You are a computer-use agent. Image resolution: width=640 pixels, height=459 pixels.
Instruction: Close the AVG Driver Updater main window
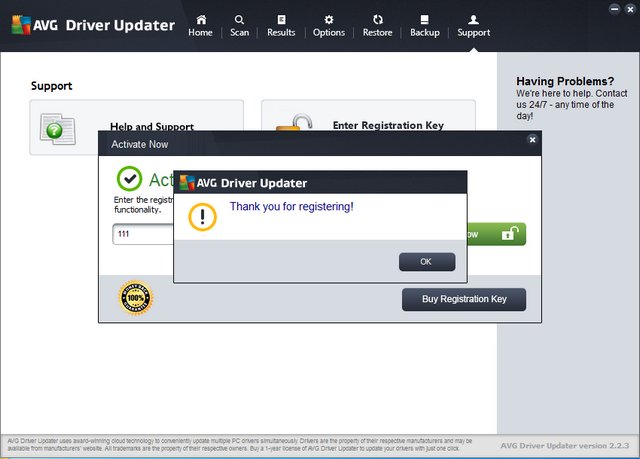click(630, 9)
